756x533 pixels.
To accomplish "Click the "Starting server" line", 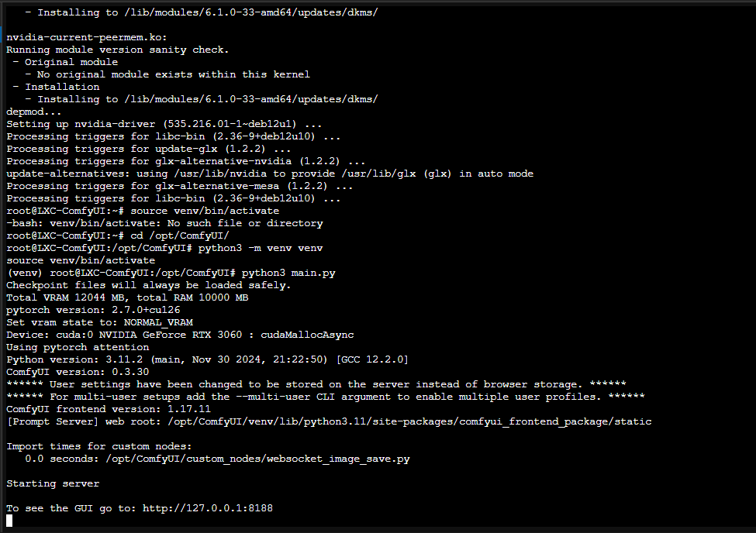I will coord(53,483).
